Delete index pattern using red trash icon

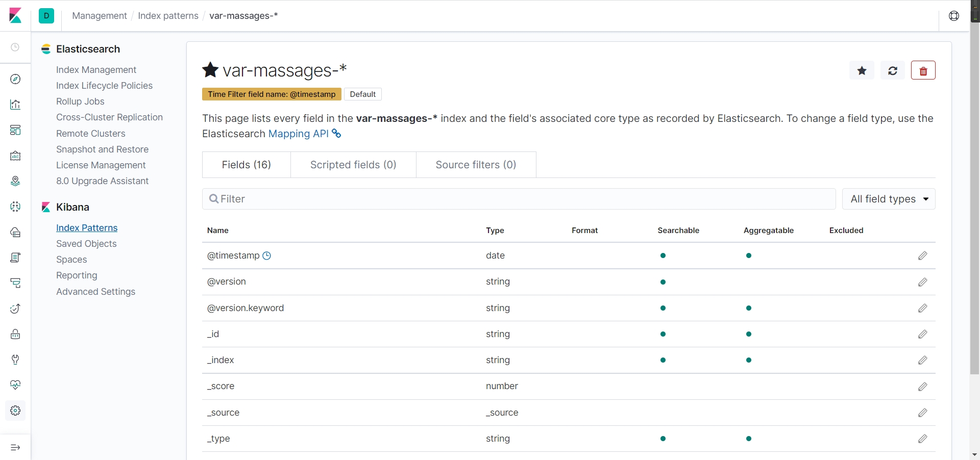pos(923,70)
